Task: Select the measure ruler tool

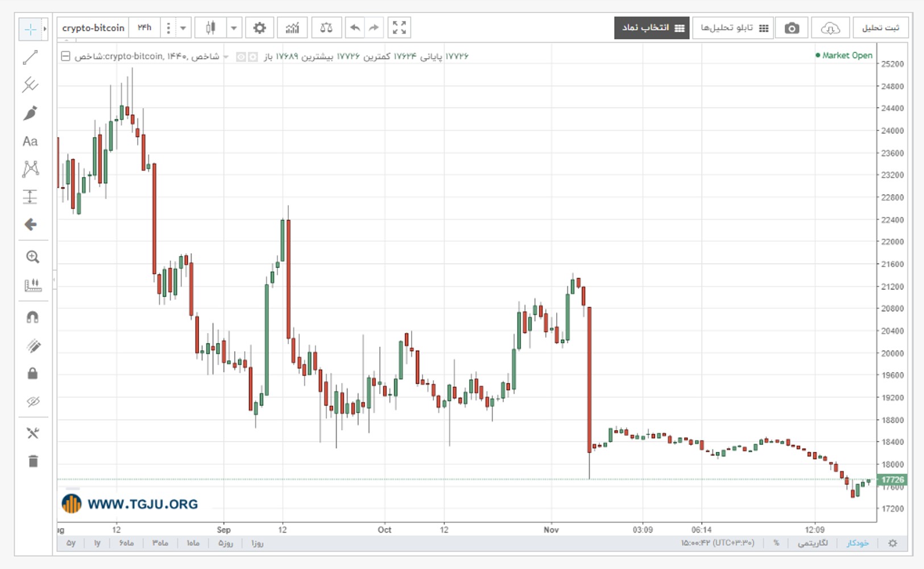Action: (32, 284)
